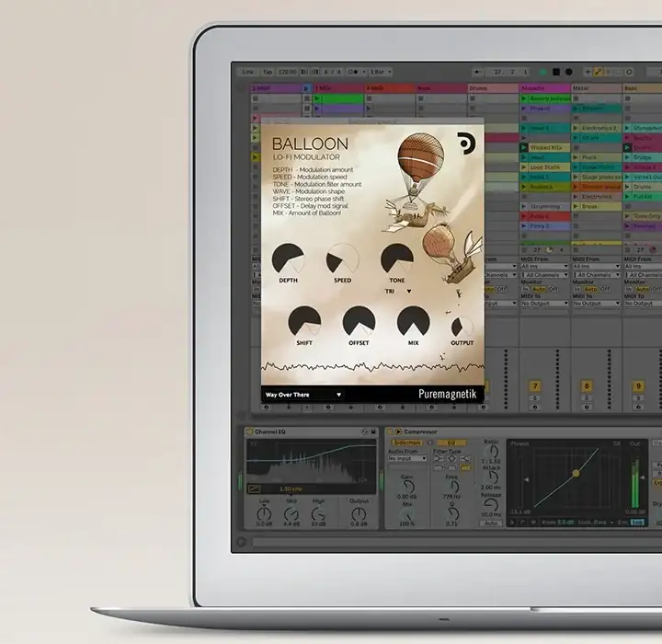Open the 'Way Over There' preset dropdown
Screen dimensions: 662x644
[x=302, y=395]
